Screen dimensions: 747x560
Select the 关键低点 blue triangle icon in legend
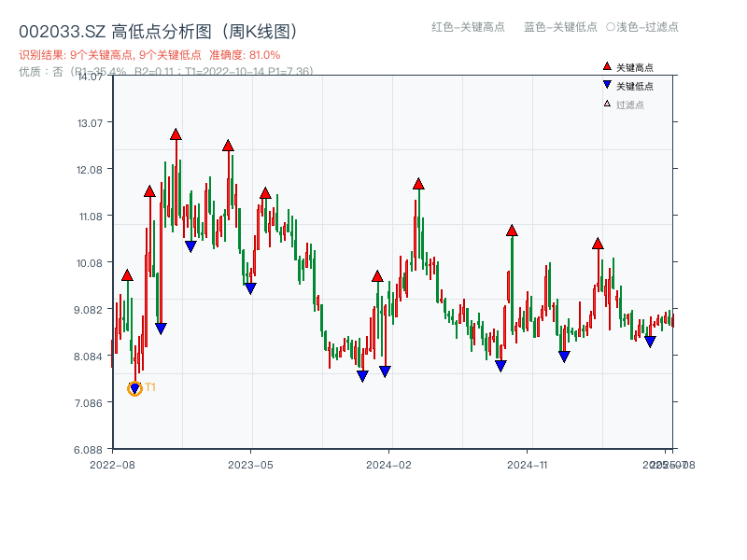[x=607, y=85]
